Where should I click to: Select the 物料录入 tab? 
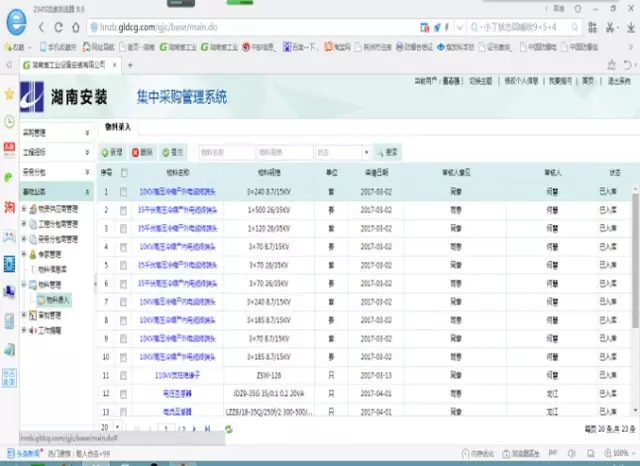click(x=119, y=128)
